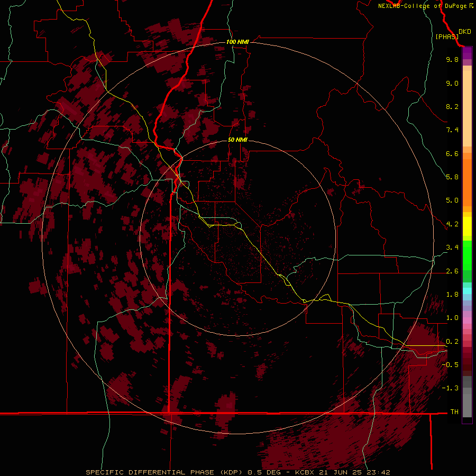Click the 4.2 scale value
The width and height of the screenshot is (476, 476).
pos(452,224)
